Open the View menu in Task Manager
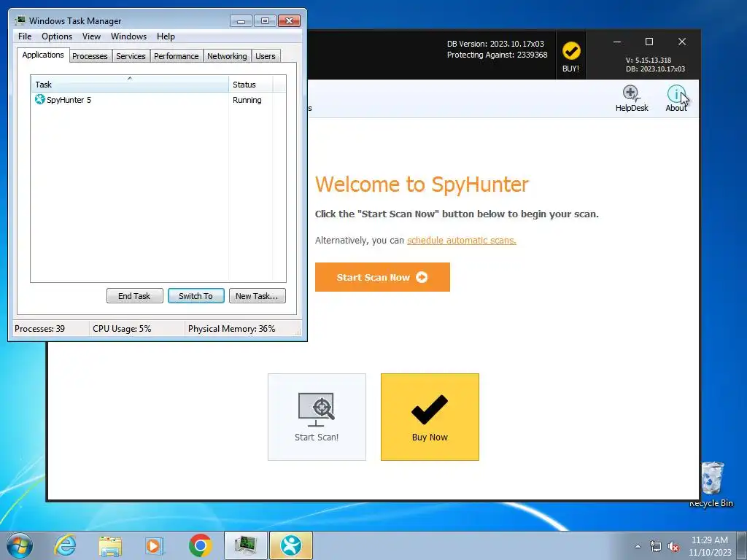The width and height of the screenshot is (747, 560). pos(91,36)
